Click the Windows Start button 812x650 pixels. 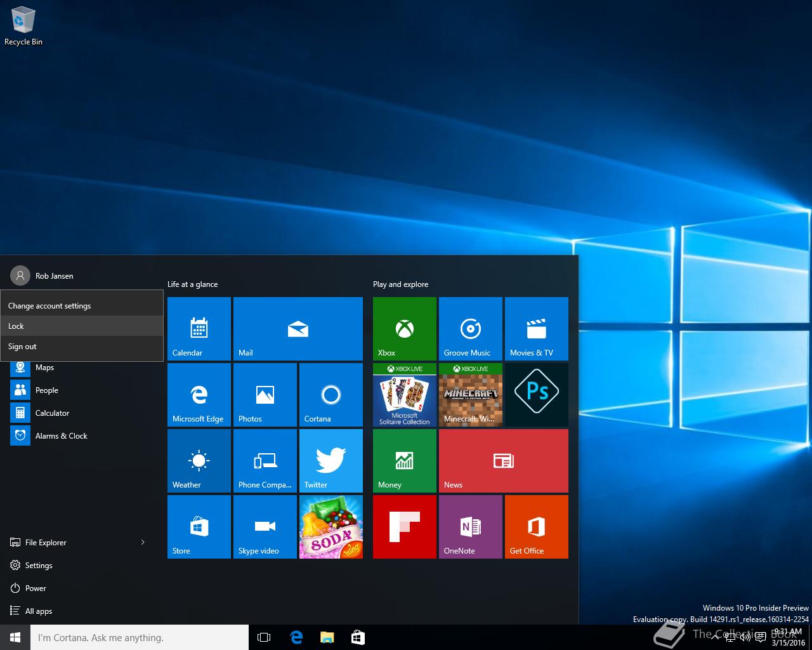tap(15, 637)
